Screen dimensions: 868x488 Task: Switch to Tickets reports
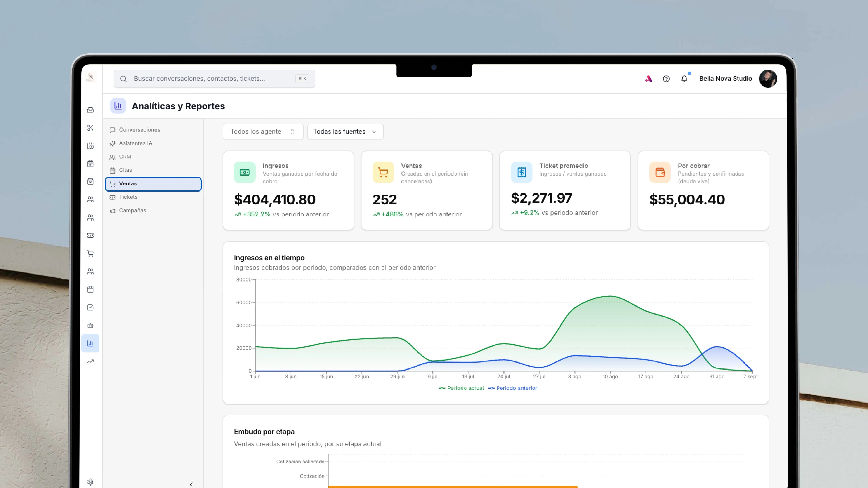pos(153,197)
